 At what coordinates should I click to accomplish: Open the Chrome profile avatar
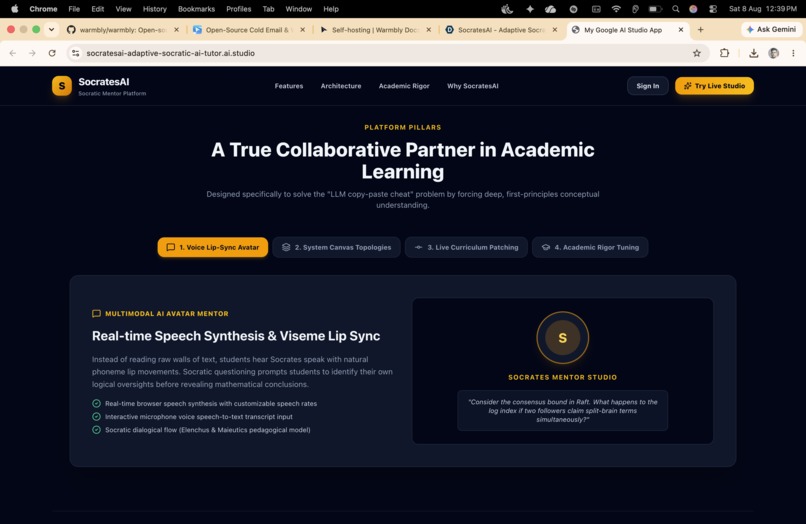(773, 53)
